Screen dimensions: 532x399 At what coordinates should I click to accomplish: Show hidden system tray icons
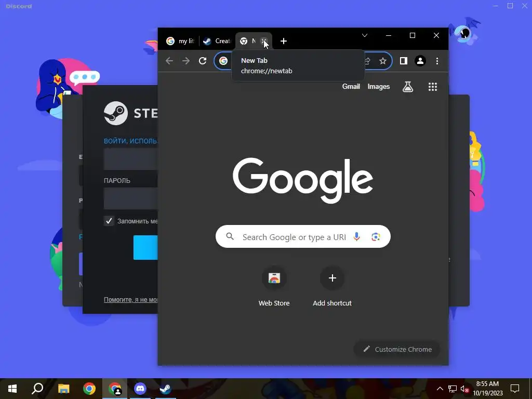pos(440,389)
